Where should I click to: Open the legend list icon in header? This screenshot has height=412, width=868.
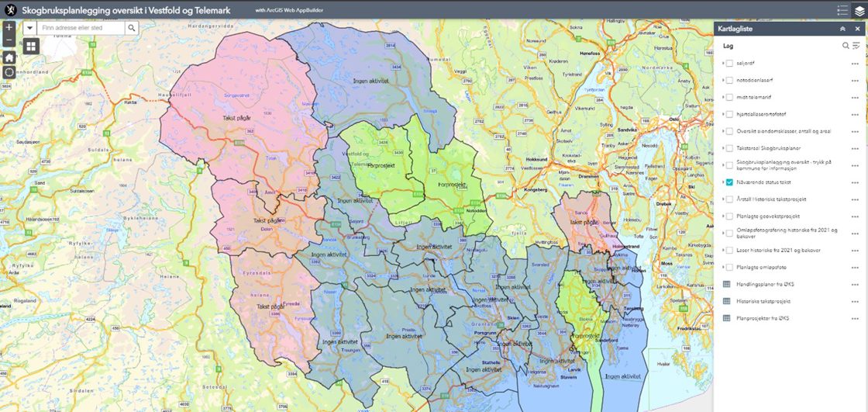[x=842, y=10]
